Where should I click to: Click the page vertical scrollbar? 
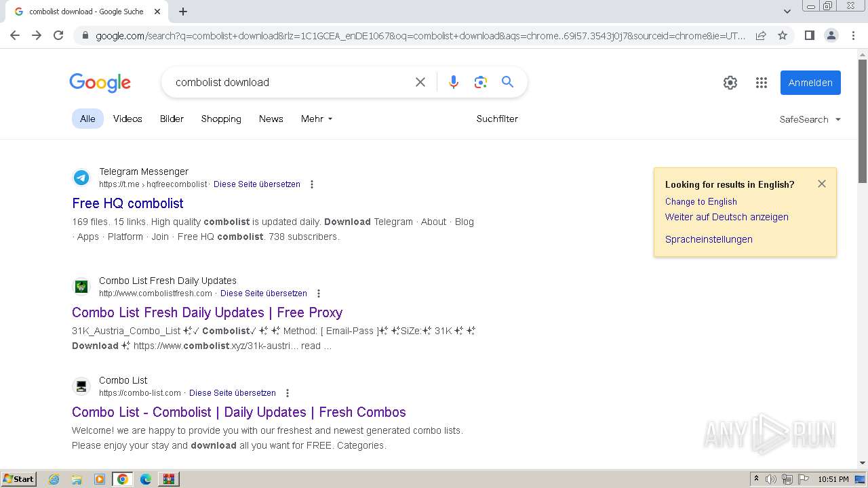pos(863,122)
